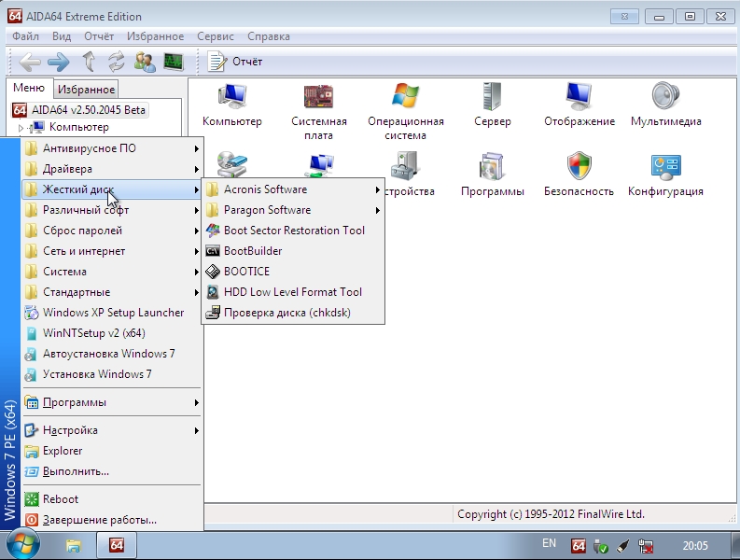Image resolution: width=740 pixels, height=560 pixels.
Task: Open the Мультимедиа speaker icon
Action: tap(666, 97)
